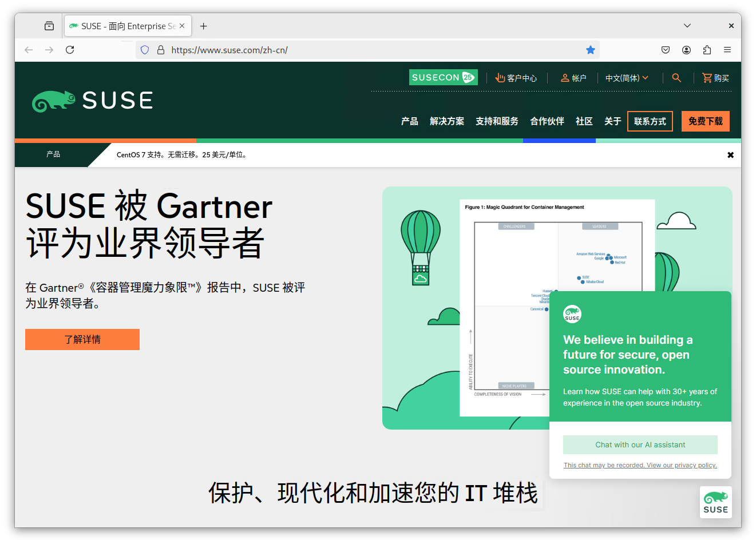
Task: Close the SUSE browser tab
Action: point(182,26)
